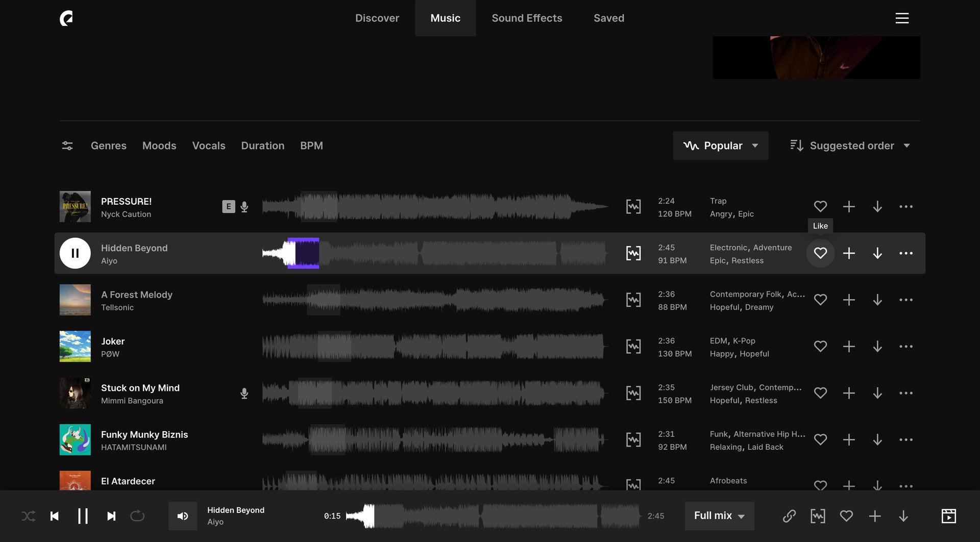Open the Popular sort dropdown

click(720, 145)
